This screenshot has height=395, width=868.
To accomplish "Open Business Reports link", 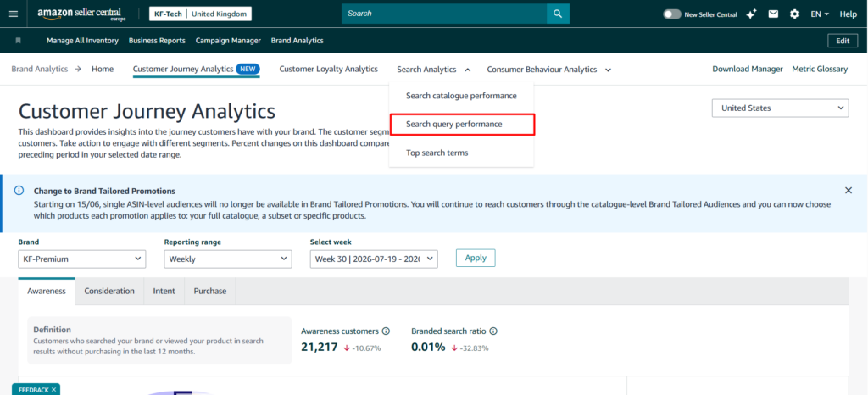I will 157,41.
